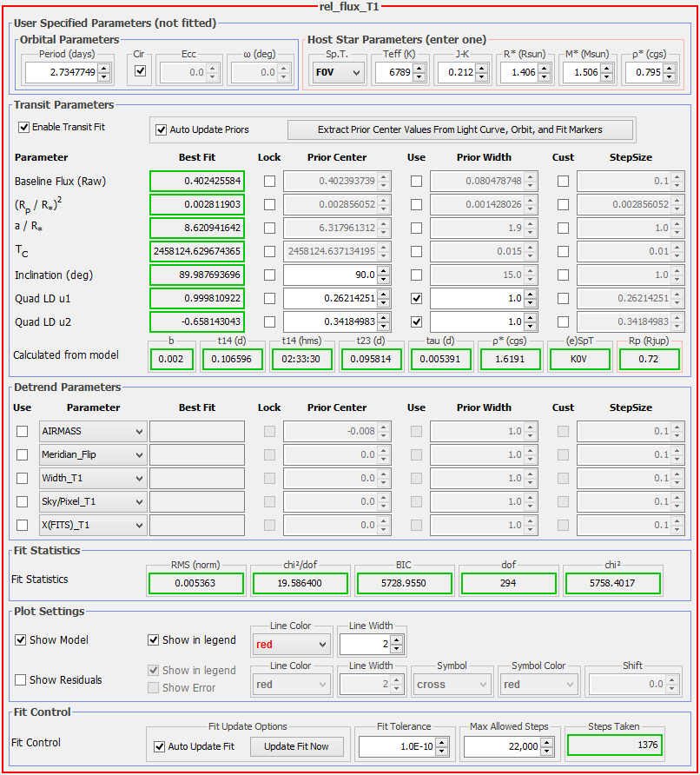Increase the model Line Width spinner
The width and height of the screenshot is (700, 775).
pos(397,639)
